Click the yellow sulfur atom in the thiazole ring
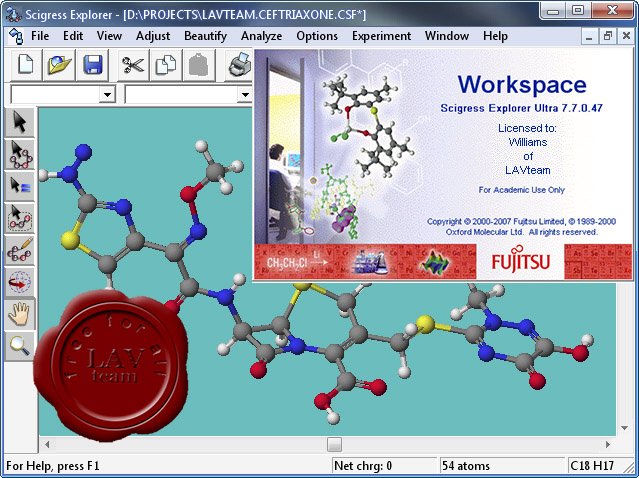This screenshot has height=478, width=639. click(x=70, y=240)
